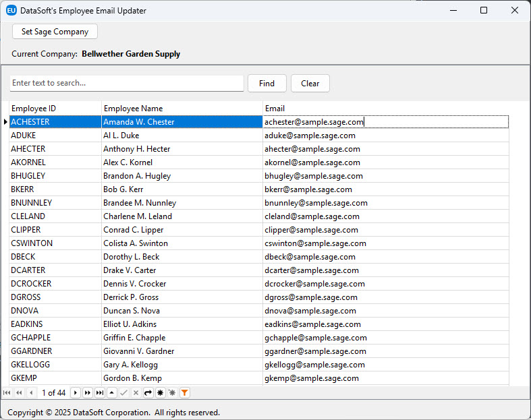531x420 pixels.
Task: Clear the search with Clear button
Action: pos(310,84)
